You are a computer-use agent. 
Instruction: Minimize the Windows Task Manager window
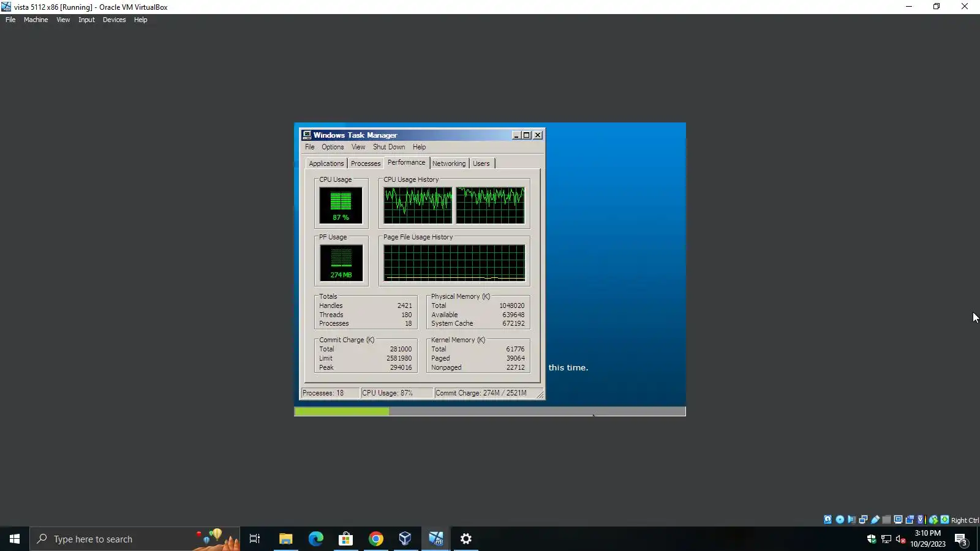[516, 135]
